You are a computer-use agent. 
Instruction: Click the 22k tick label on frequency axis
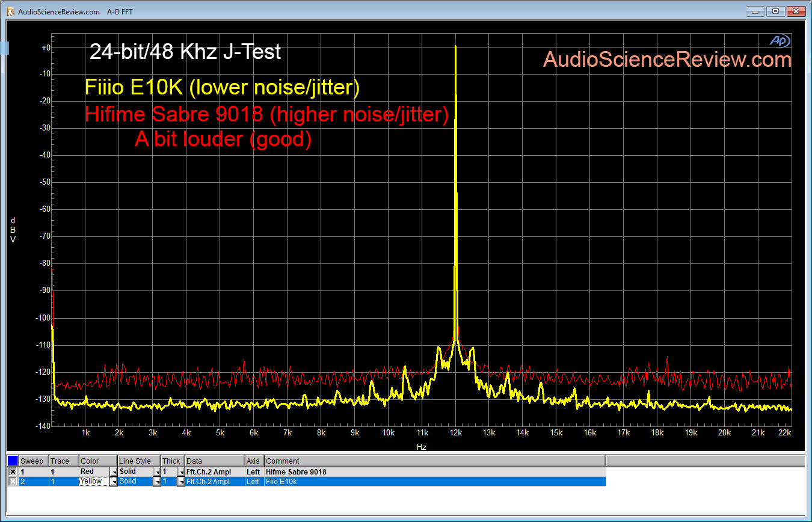tap(784, 433)
